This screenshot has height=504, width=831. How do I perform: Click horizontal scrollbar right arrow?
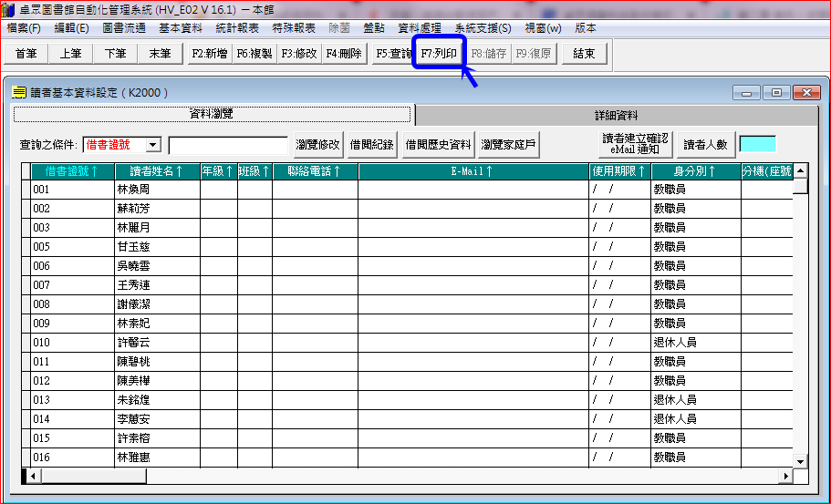786,476
